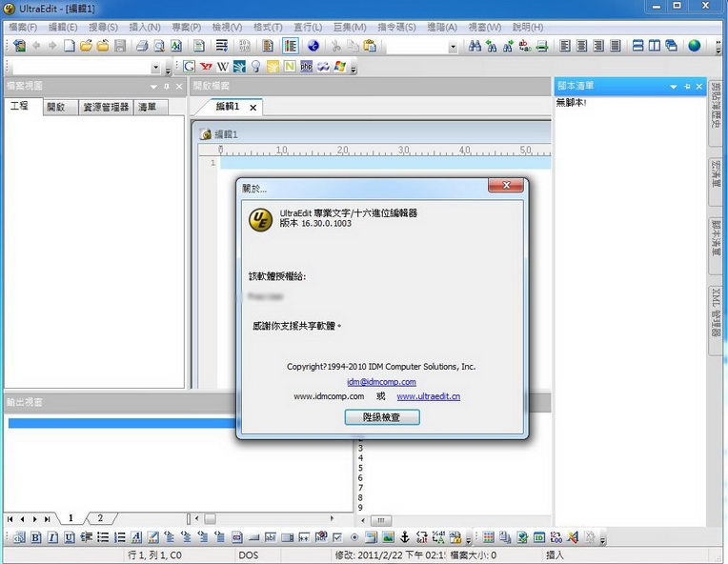Viewport: 728px width, 564px height.
Task: Click the bold B icon in bottom toolbar
Action: (x=35, y=538)
